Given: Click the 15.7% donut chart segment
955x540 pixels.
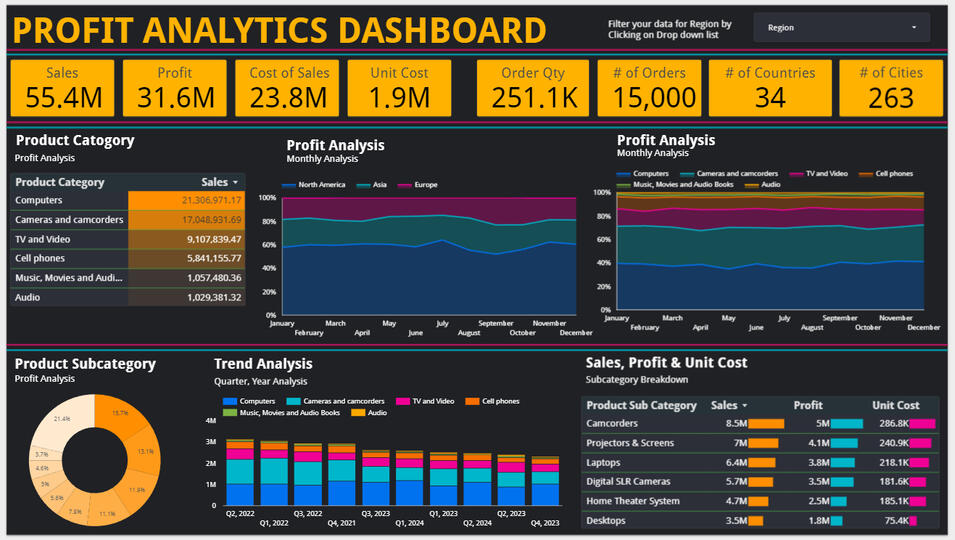Looking at the screenshot, I should click(118, 414).
